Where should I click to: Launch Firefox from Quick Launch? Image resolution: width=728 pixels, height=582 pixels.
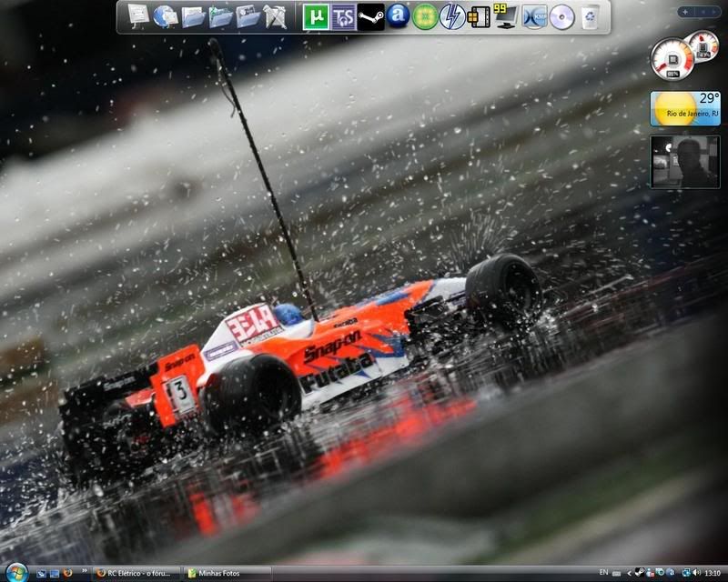[x=67, y=573]
